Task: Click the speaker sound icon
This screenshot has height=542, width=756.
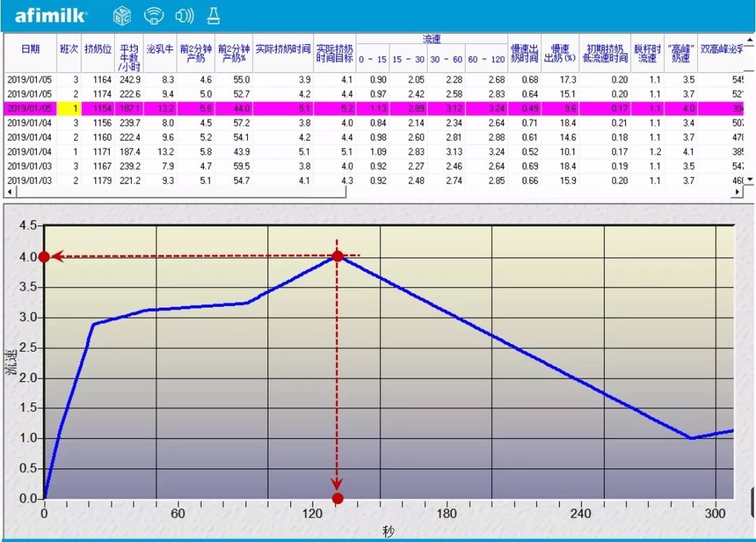Action: (184, 15)
